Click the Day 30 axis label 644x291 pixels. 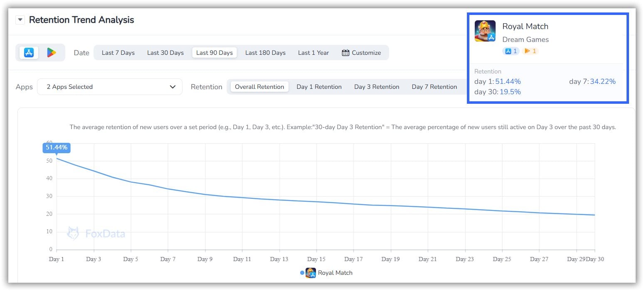[x=595, y=259]
